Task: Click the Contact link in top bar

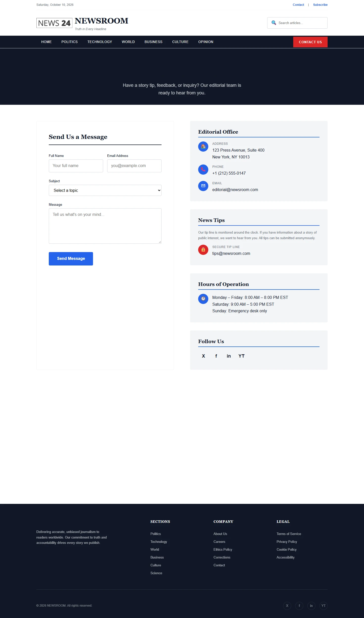Action: (x=298, y=5)
